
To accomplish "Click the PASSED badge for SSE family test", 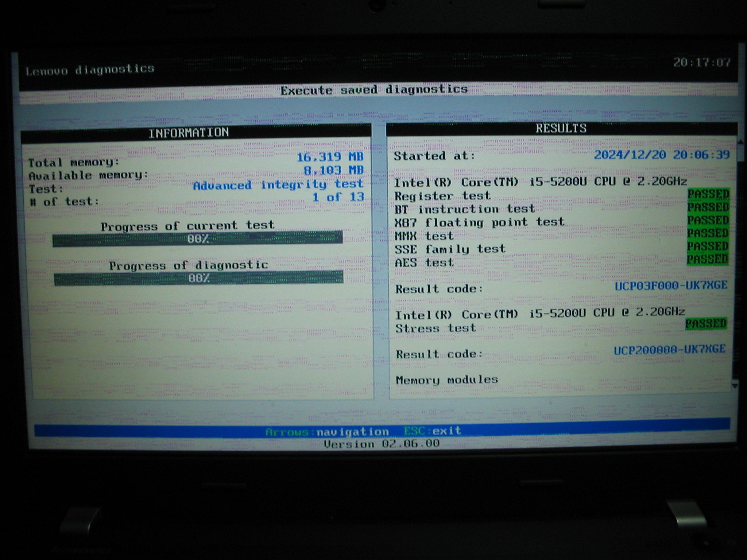I will [x=708, y=246].
